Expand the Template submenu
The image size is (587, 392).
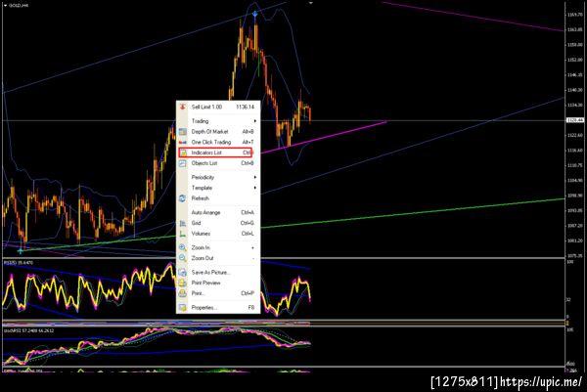tap(218, 188)
